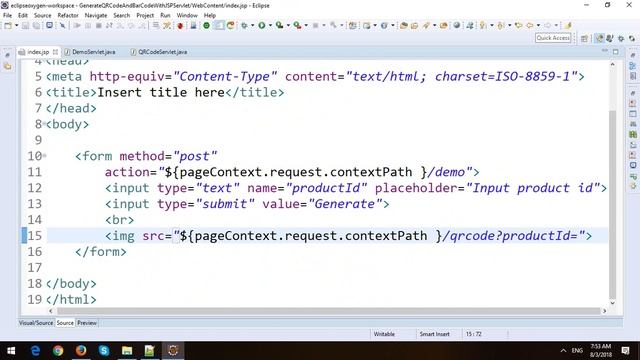Switch to QRCodeServlet.java editor tab

click(159, 52)
